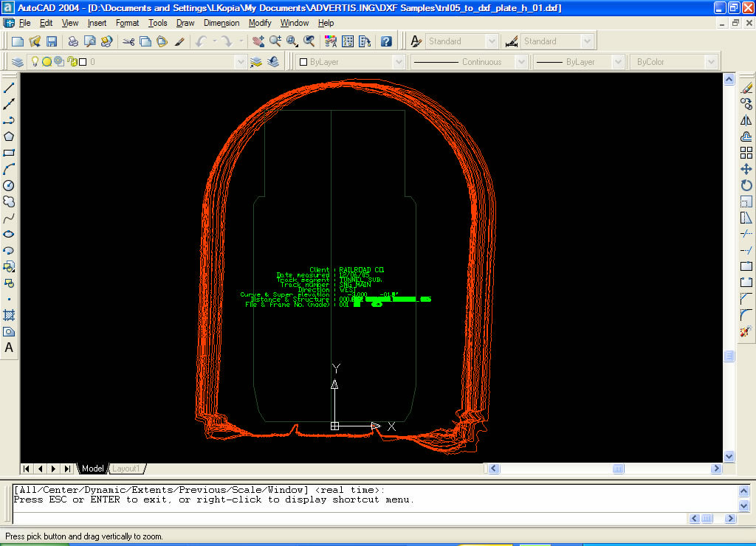The height and width of the screenshot is (546, 756).
Task: Click the drawing scroll up arrow
Action: coord(729,79)
